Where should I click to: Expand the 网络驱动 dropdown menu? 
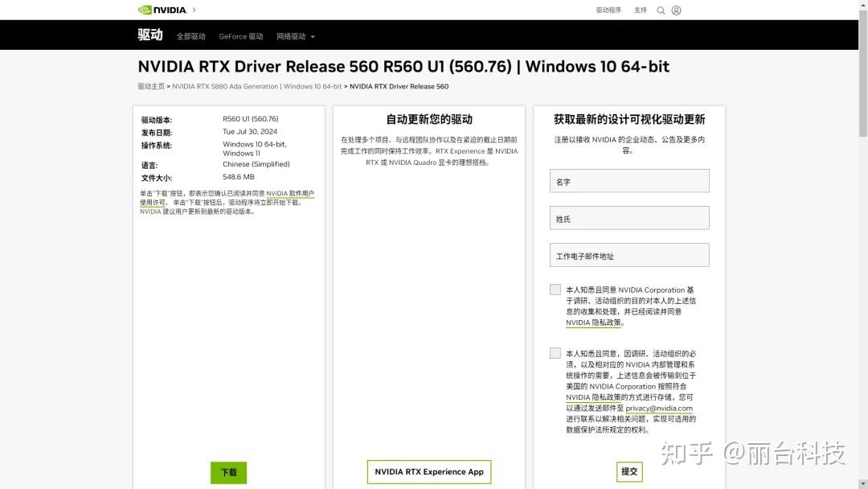coord(295,36)
